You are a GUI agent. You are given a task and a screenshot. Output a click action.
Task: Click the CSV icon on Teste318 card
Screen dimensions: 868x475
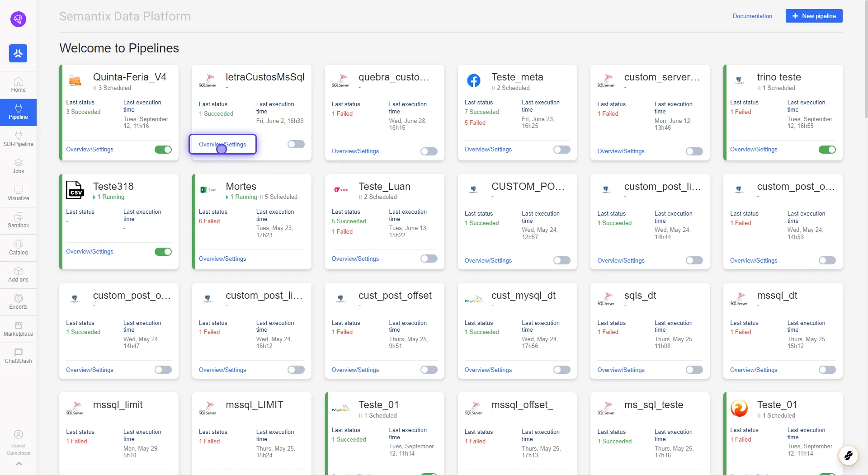(75, 190)
